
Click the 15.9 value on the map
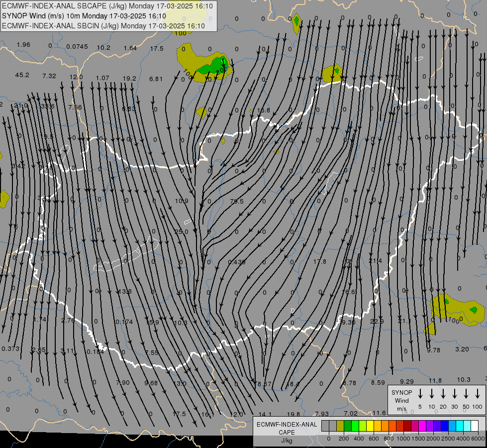pyautogui.click(x=152, y=322)
